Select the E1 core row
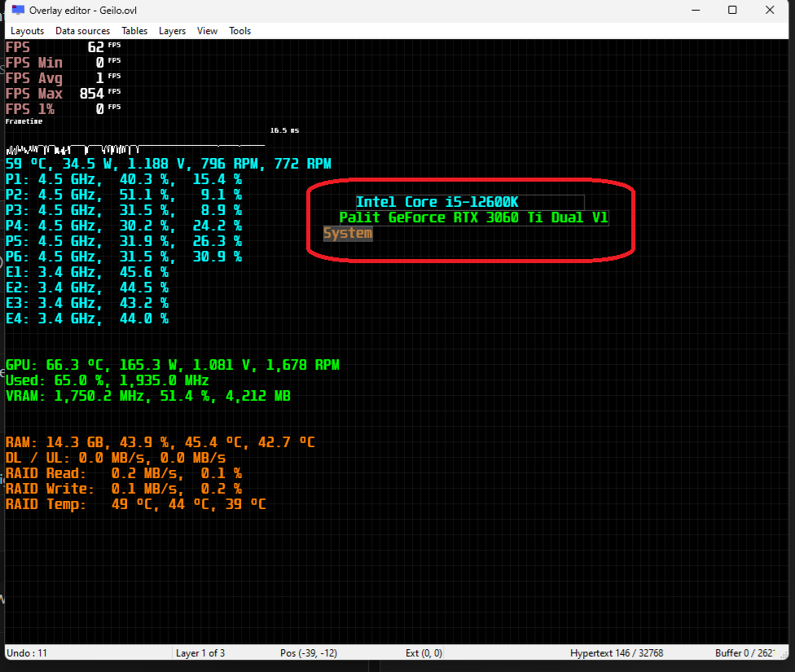 click(x=86, y=272)
